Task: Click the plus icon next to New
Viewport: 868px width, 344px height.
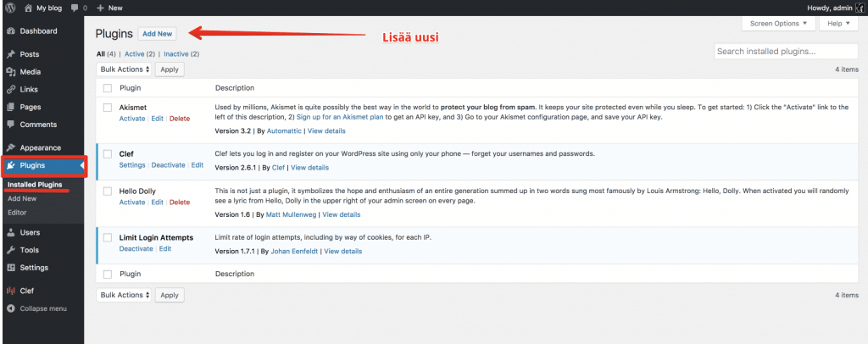Action: [100, 8]
